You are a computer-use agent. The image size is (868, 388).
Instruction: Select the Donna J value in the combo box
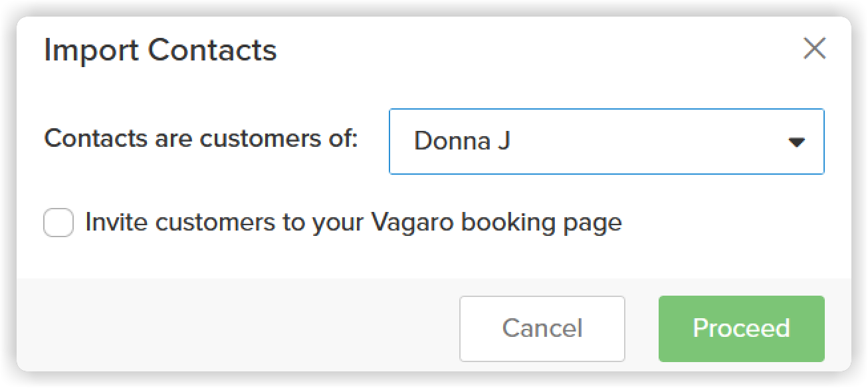click(x=461, y=142)
